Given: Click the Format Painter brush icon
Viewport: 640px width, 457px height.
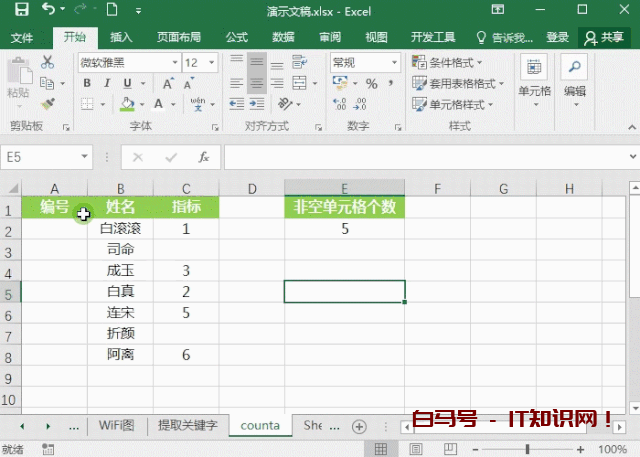Looking at the screenshot, I should 47,103.
